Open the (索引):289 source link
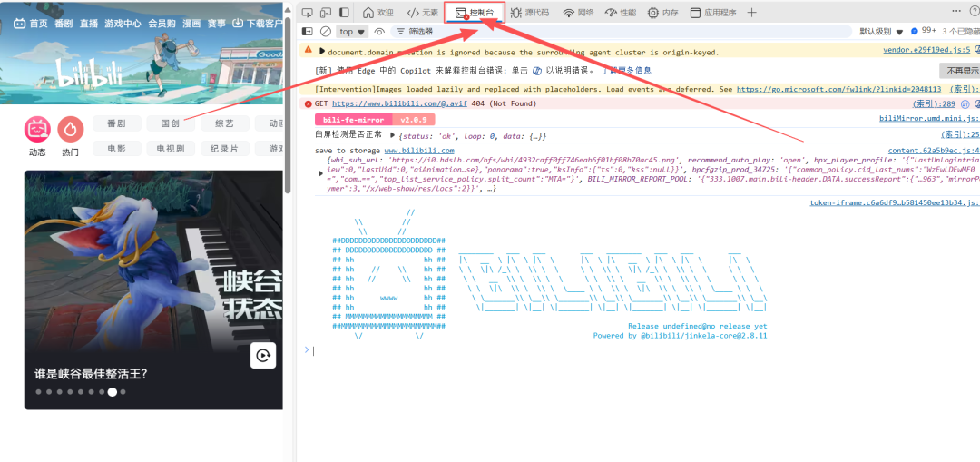Screen dimensions: 980x462 tap(934, 103)
